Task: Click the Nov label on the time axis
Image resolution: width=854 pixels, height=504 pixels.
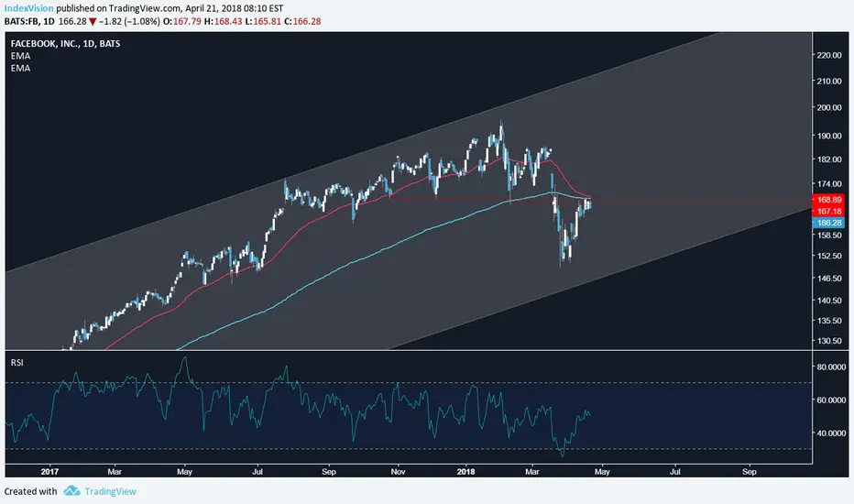Action: (398, 472)
